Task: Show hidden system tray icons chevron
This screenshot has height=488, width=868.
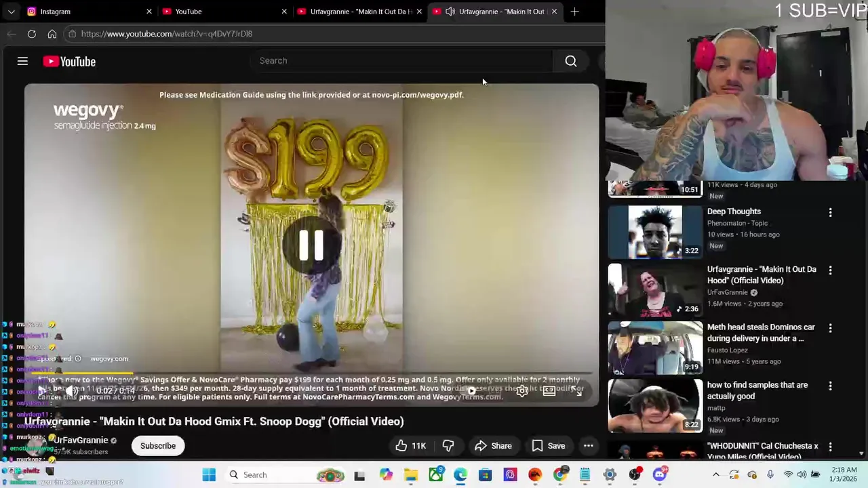Action: tap(715, 475)
